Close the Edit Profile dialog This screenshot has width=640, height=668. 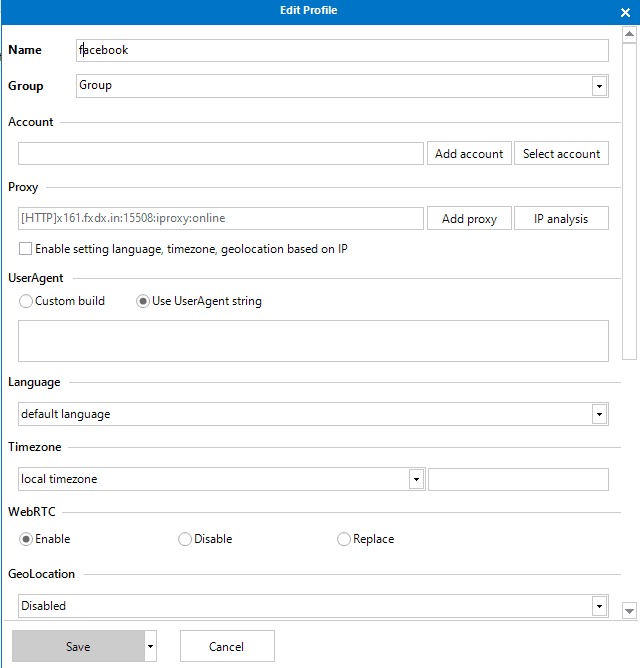point(625,13)
